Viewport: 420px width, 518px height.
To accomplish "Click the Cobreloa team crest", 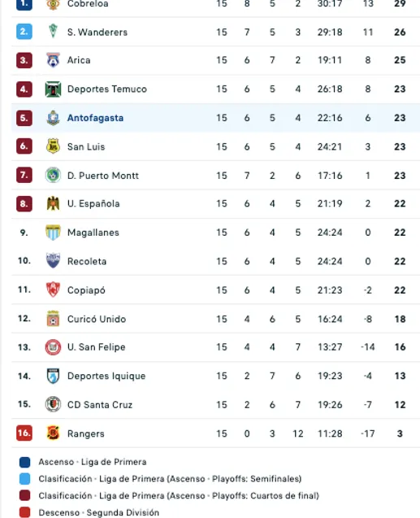I will [x=53, y=4].
